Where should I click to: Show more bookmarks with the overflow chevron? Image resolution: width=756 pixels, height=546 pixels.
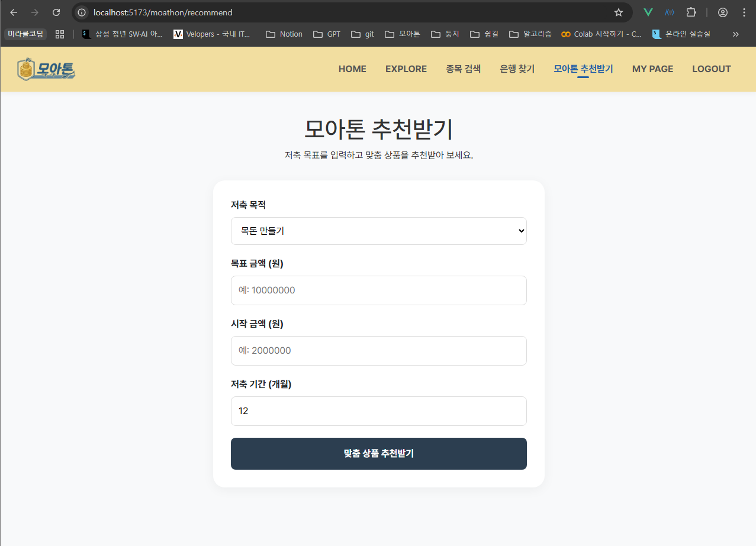735,34
